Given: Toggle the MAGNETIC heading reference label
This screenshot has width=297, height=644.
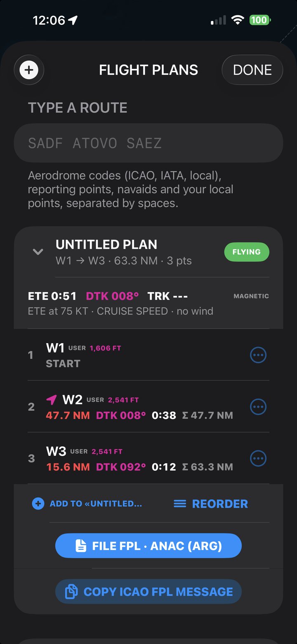Looking at the screenshot, I should coord(251,296).
